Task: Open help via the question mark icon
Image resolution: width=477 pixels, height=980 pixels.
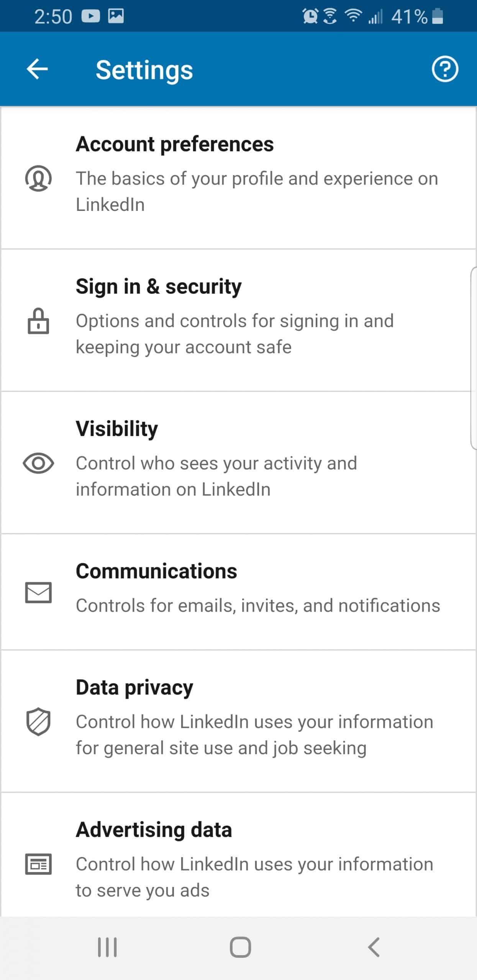Action: point(445,69)
